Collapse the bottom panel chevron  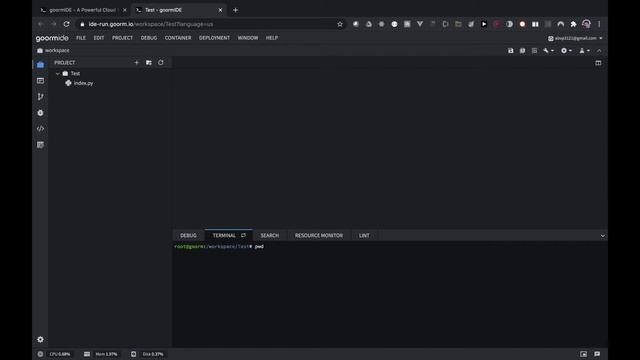[x=602, y=236]
